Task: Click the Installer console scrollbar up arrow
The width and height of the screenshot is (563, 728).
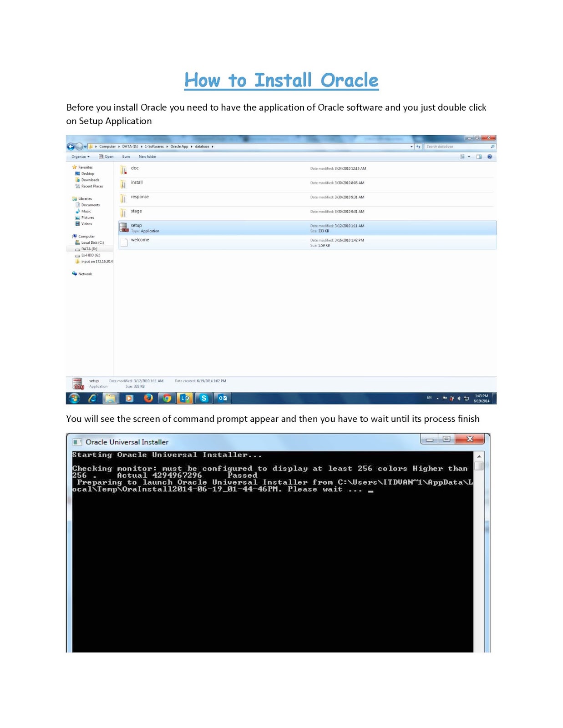Action: point(479,456)
